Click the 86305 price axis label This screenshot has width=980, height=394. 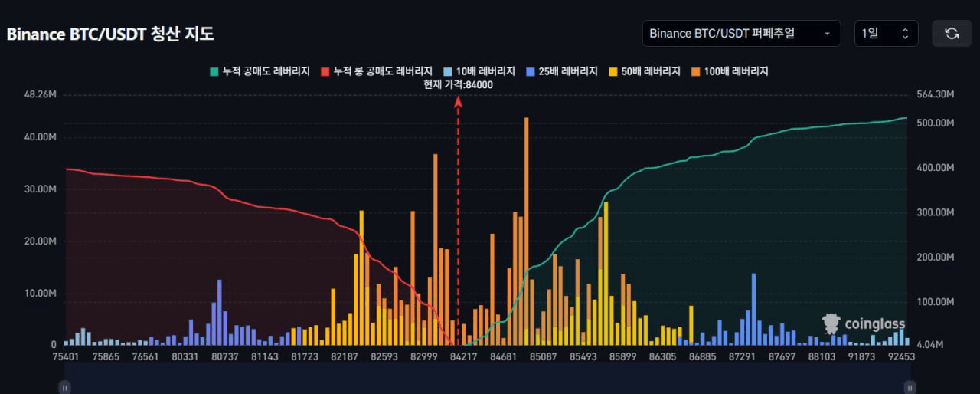click(x=662, y=356)
